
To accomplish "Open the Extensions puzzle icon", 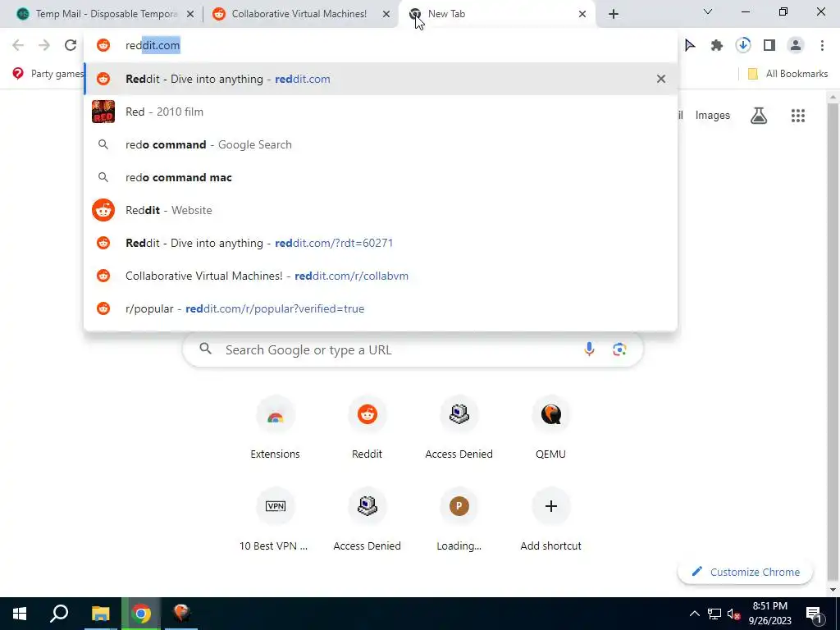I will [x=717, y=46].
